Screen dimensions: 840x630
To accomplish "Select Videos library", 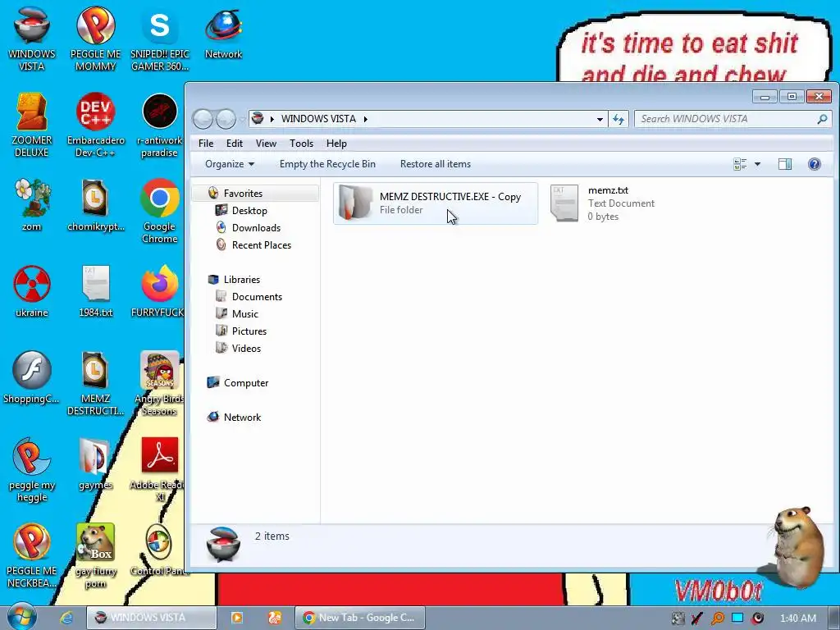I will [x=246, y=348].
